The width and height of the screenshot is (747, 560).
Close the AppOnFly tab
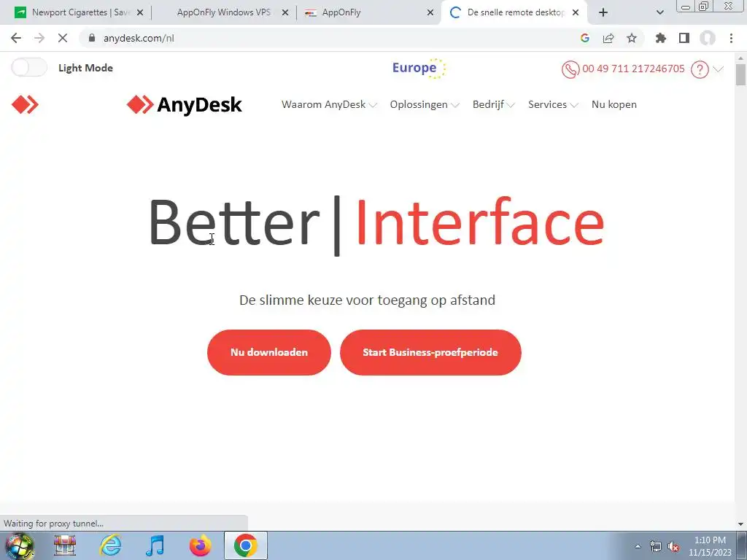point(430,13)
